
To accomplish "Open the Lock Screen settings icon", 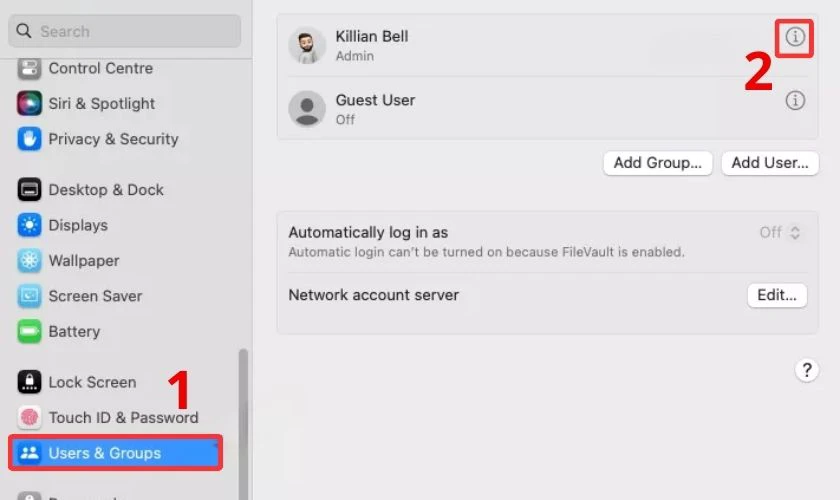I will pos(29,382).
